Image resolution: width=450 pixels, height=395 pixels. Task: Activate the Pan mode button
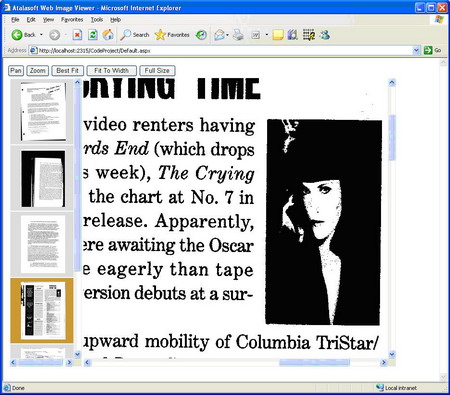pos(16,71)
